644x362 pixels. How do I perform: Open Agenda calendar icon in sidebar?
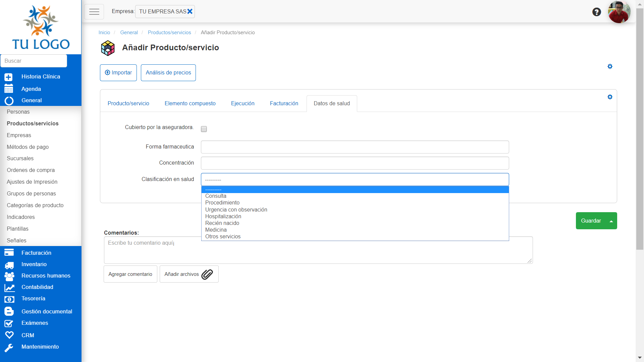9,89
